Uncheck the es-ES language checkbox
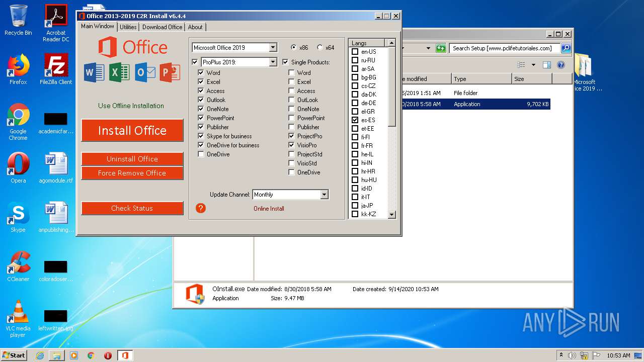This screenshot has width=644, height=362. click(x=355, y=120)
